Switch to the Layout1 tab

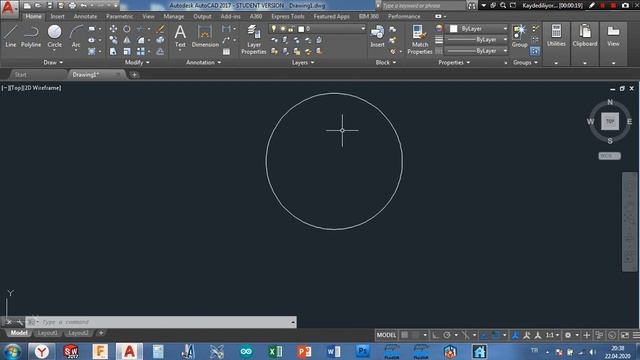coord(47,333)
